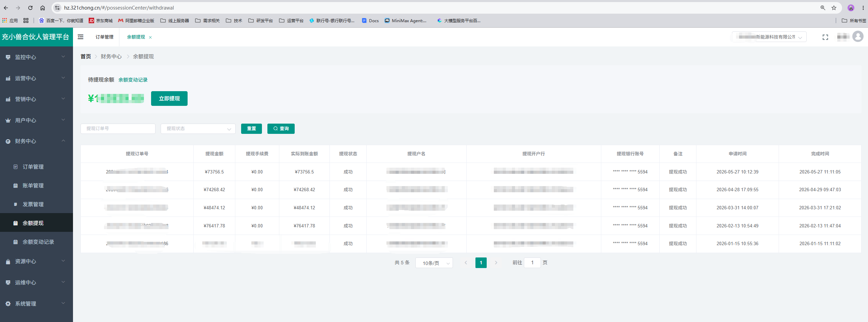
Task: Expand the 系统管理 sidebar menu
Action: (x=36, y=304)
